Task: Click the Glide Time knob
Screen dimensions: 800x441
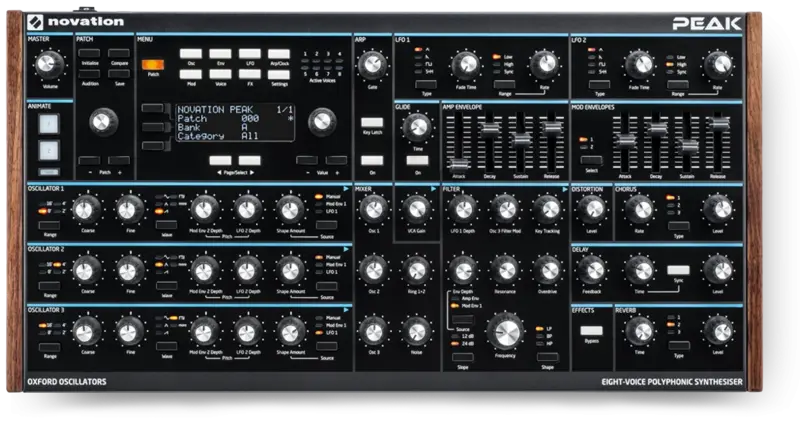Action: click(416, 126)
